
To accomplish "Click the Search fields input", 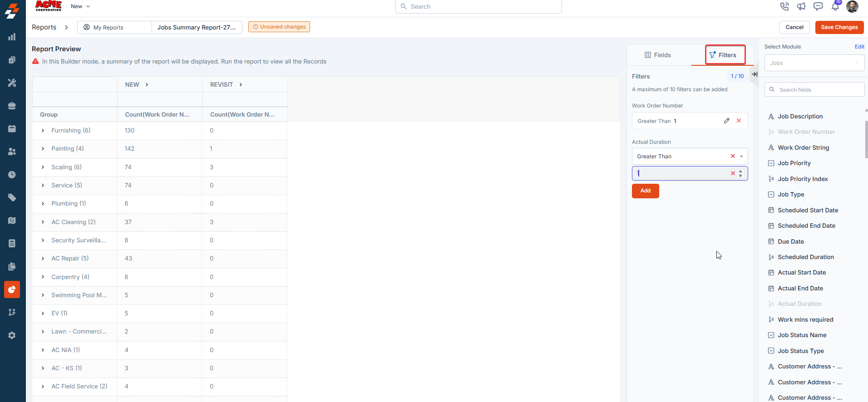I will coord(814,89).
